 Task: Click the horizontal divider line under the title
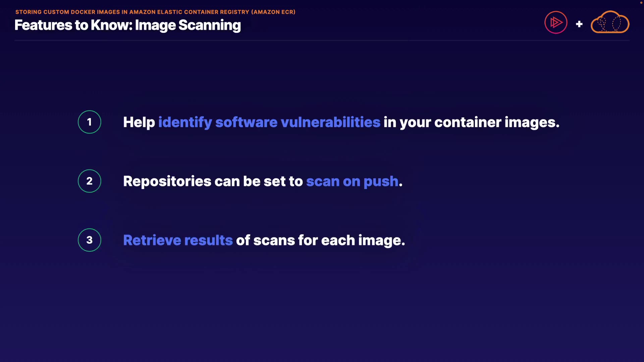coord(321,40)
